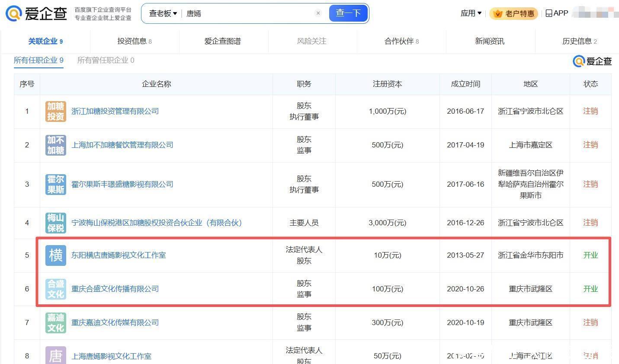Image resolution: width=619 pixels, height=364 pixels.
Task: Click the 加不加糖 company logo icon
Action: coord(56,145)
